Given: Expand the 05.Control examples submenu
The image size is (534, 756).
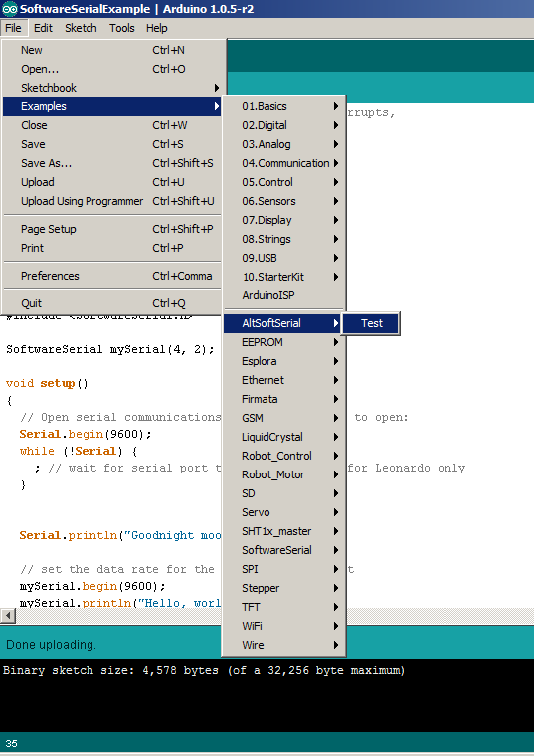Looking at the screenshot, I should click(284, 182).
